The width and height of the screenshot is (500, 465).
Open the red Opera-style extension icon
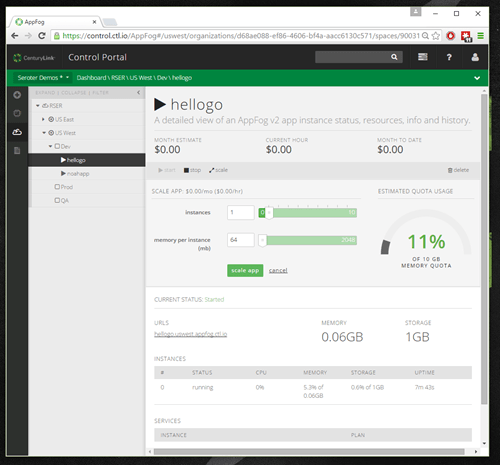(x=451, y=36)
